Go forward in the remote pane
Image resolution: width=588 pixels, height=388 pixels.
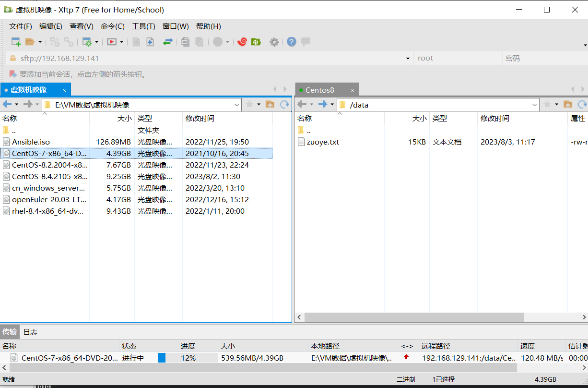click(x=323, y=104)
